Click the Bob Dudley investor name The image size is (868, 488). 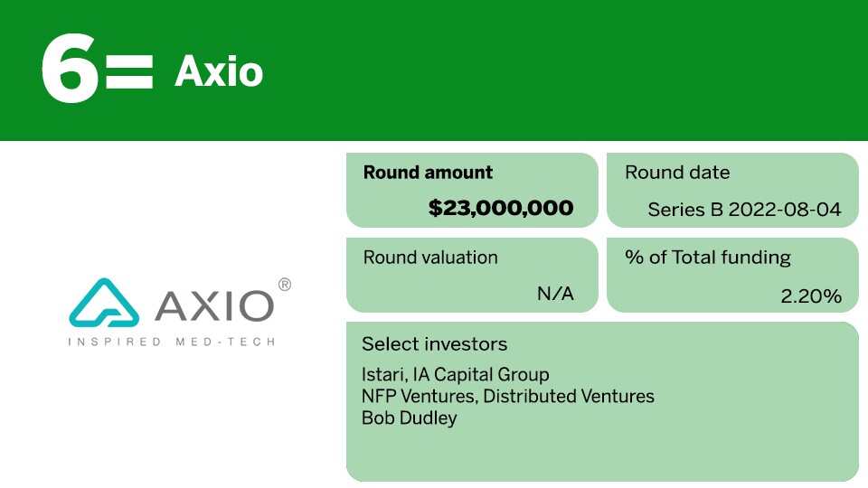tap(409, 418)
